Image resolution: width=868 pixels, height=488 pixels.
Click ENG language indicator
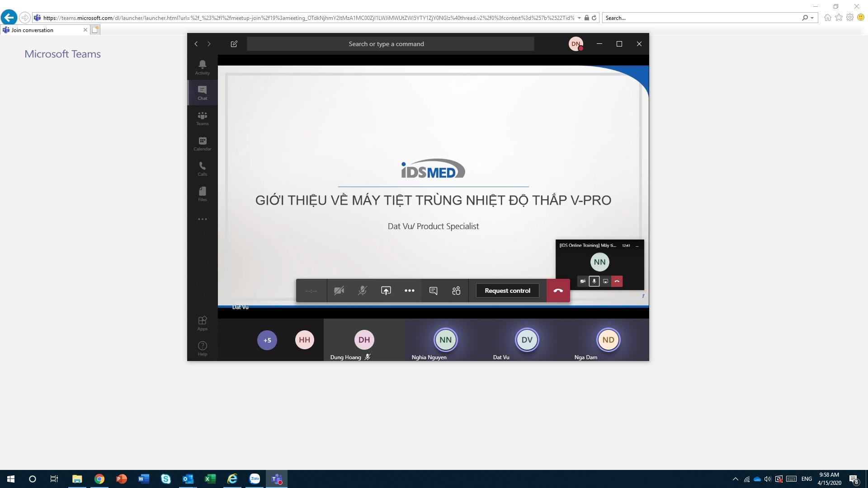(807, 479)
